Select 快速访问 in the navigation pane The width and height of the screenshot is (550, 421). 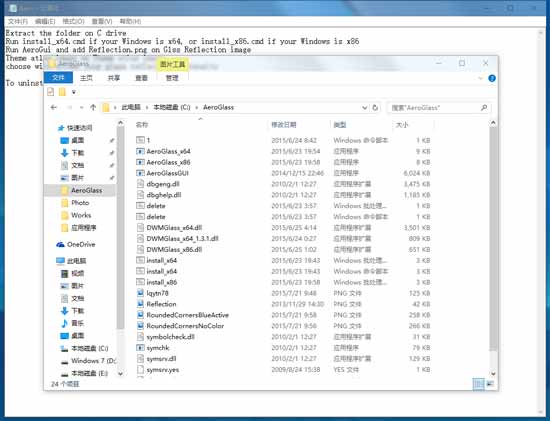(x=80, y=128)
